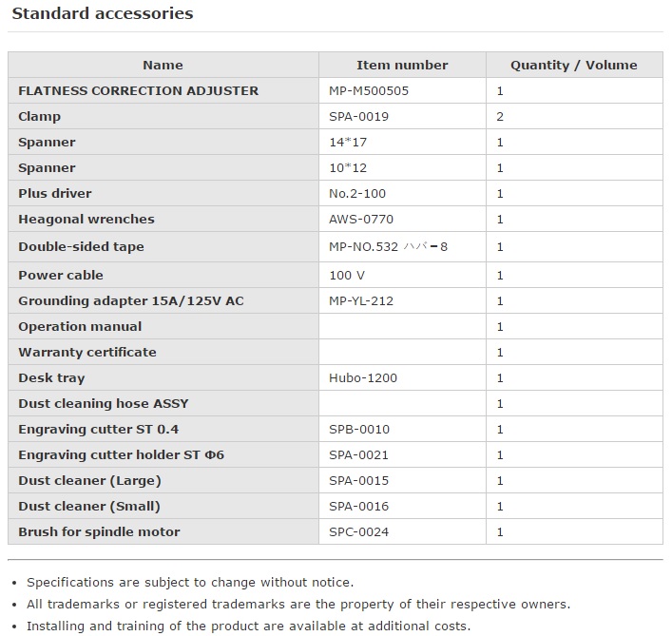Image resolution: width=672 pixels, height=636 pixels.
Task: Click the Double-sided tape item number
Action: coord(388,247)
